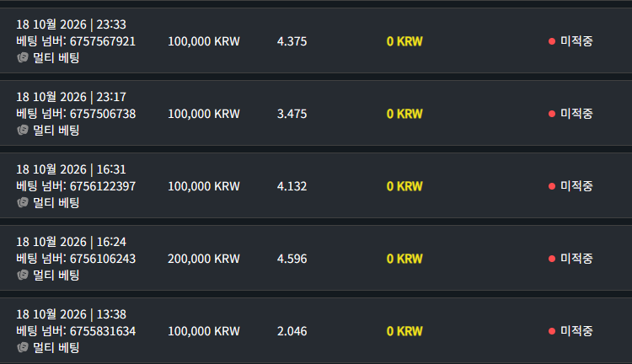This screenshot has width=632, height=364.
Task: Click multi-bet icon for bet 6756122397
Action: (x=23, y=203)
